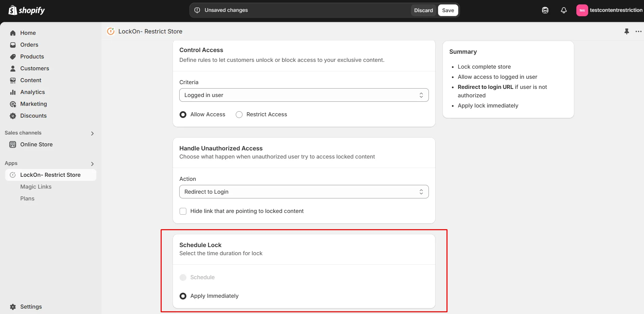644x314 pixels.
Task: Open the testcontentrestriction account menu
Action: coord(609,10)
